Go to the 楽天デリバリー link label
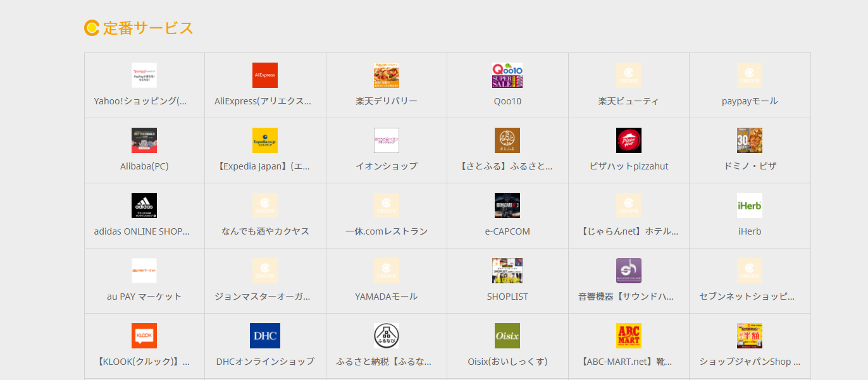 (387, 101)
